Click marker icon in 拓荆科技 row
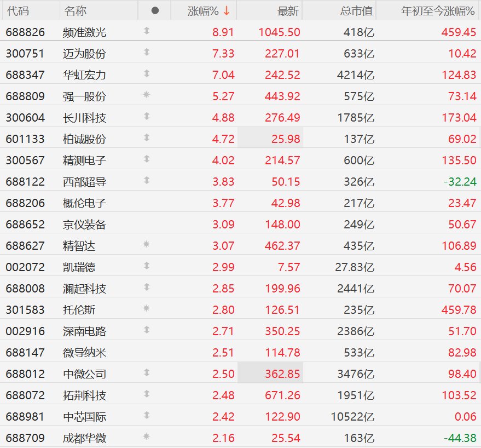Screen dimensions: 481x448 point(147,394)
